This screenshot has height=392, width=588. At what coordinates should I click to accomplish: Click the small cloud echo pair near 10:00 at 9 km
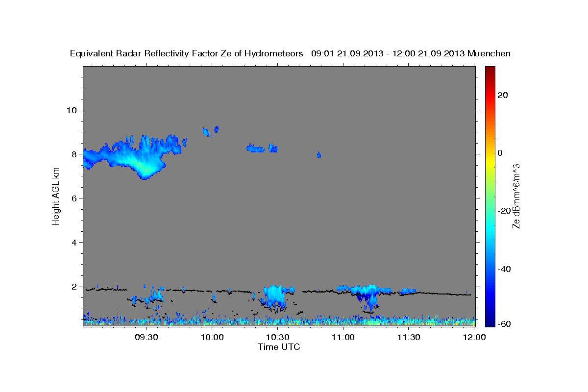click(211, 131)
